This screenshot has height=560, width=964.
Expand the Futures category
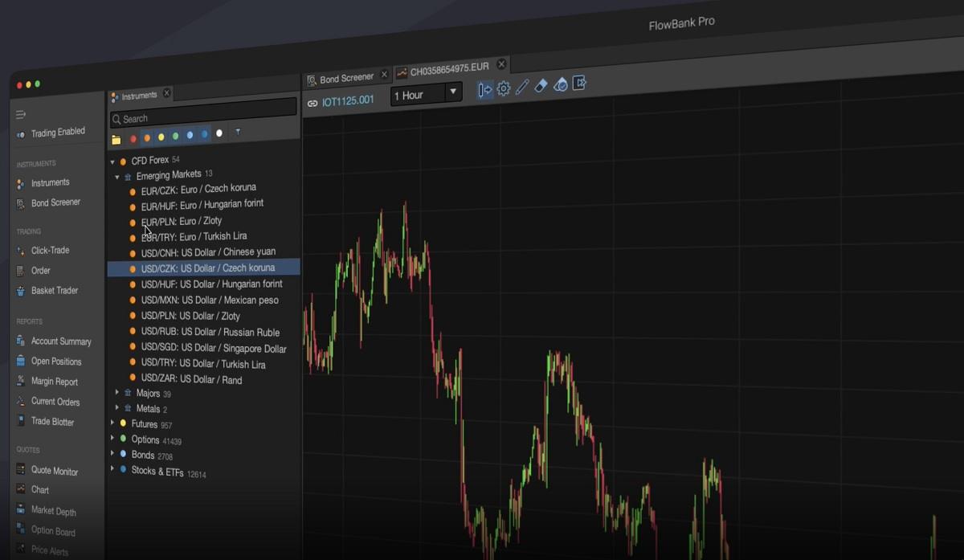click(112, 423)
